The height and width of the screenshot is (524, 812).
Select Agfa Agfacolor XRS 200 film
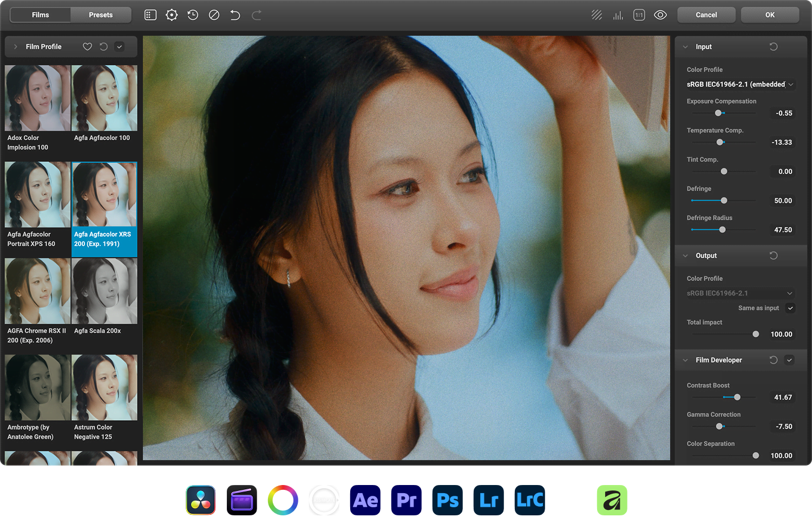tap(104, 209)
